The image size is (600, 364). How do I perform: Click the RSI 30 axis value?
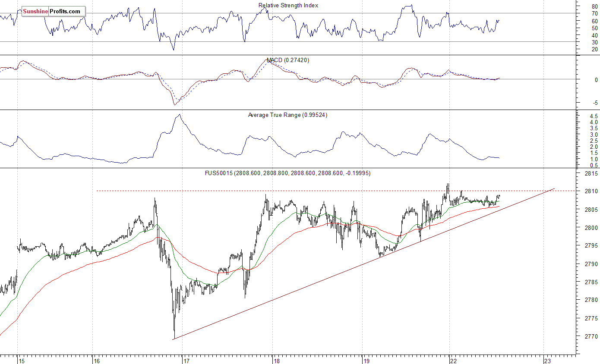tap(594, 42)
